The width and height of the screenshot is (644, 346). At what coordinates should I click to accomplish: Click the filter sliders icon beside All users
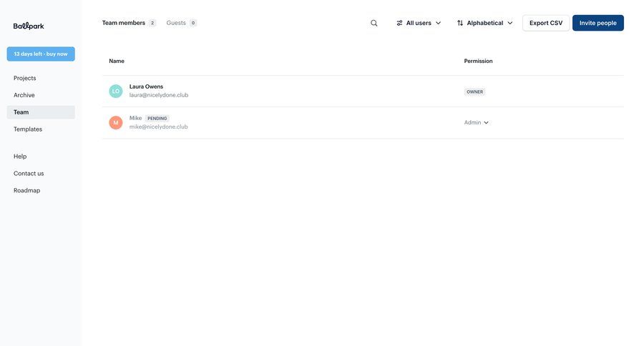click(399, 23)
